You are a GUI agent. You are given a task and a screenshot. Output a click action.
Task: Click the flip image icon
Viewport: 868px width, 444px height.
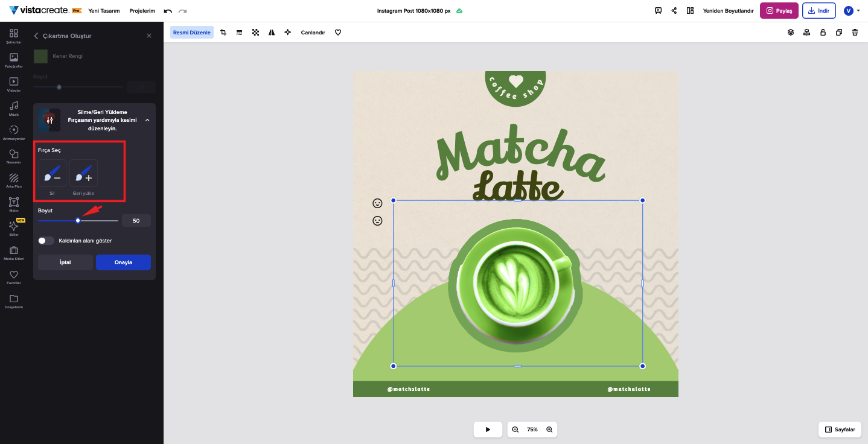coord(272,33)
